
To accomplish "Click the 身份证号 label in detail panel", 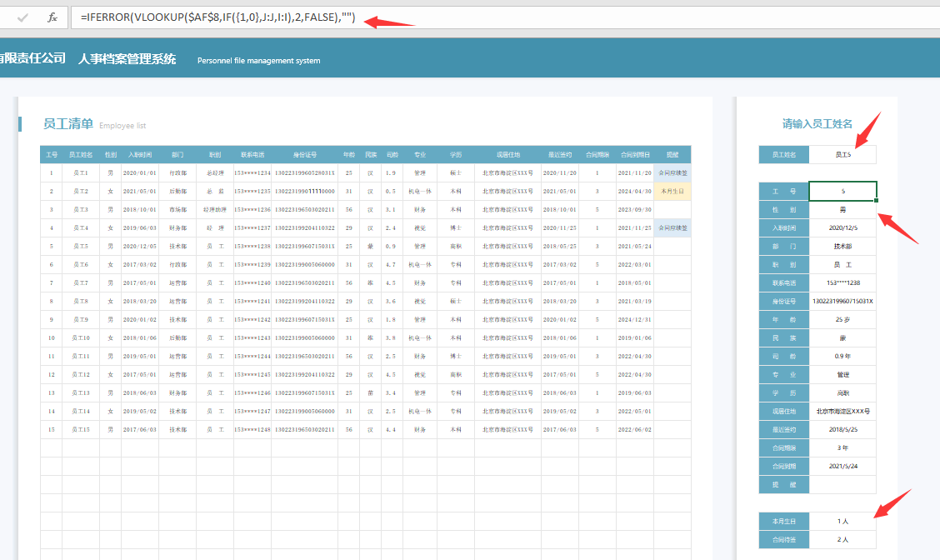I will tap(784, 301).
